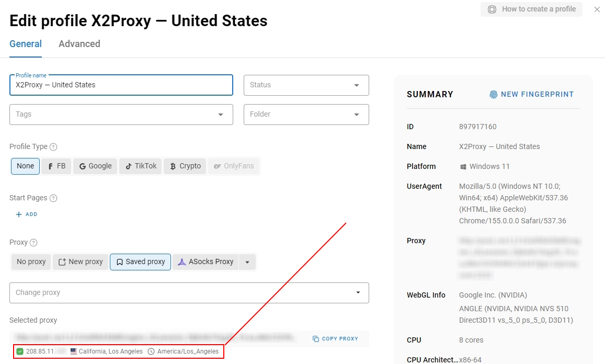
Task: Choose the Saved proxy option
Action: pos(141,261)
